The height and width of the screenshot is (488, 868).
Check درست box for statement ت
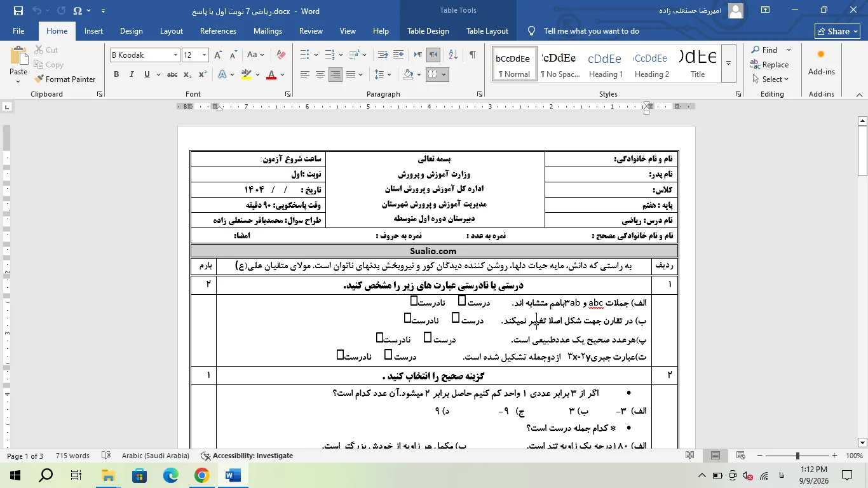[x=388, y=355]
